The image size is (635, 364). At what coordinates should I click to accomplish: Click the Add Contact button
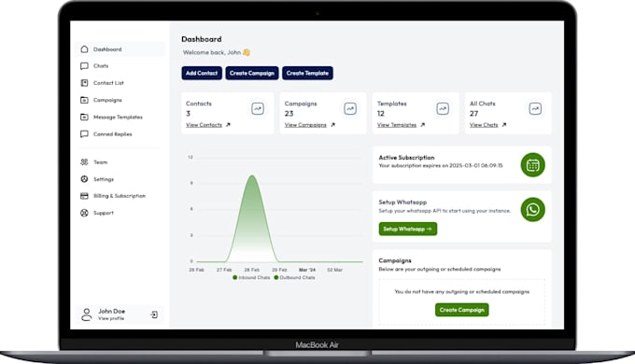[202, 74]
